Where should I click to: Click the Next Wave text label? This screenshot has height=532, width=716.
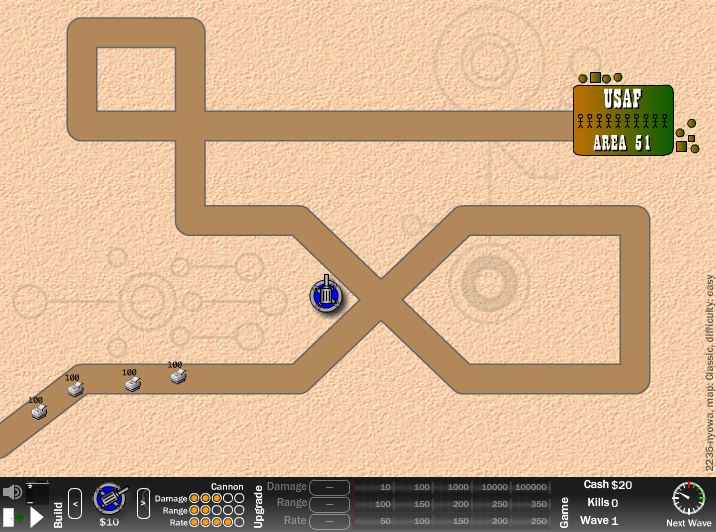689,523
